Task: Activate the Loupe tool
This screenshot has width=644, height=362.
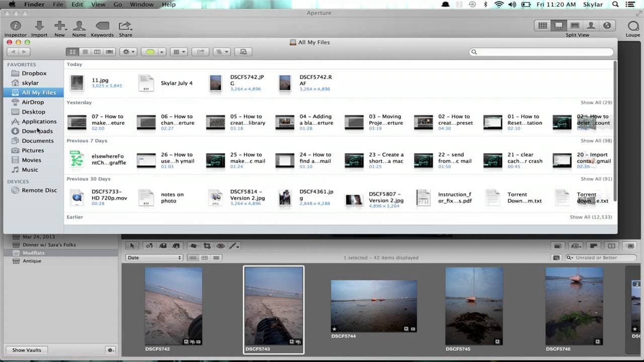Action: 633,29
